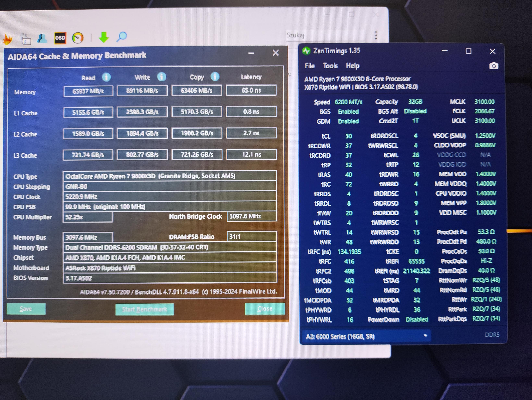The width and height of the screenshot is (532, 400).
Task: Take screenshot with ZenTimings camera icon
Action: point(494,66)
